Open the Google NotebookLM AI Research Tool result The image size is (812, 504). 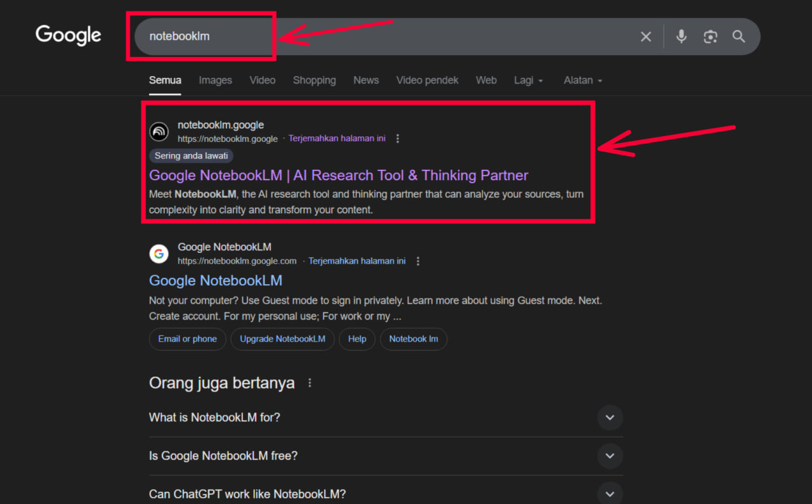338,175
